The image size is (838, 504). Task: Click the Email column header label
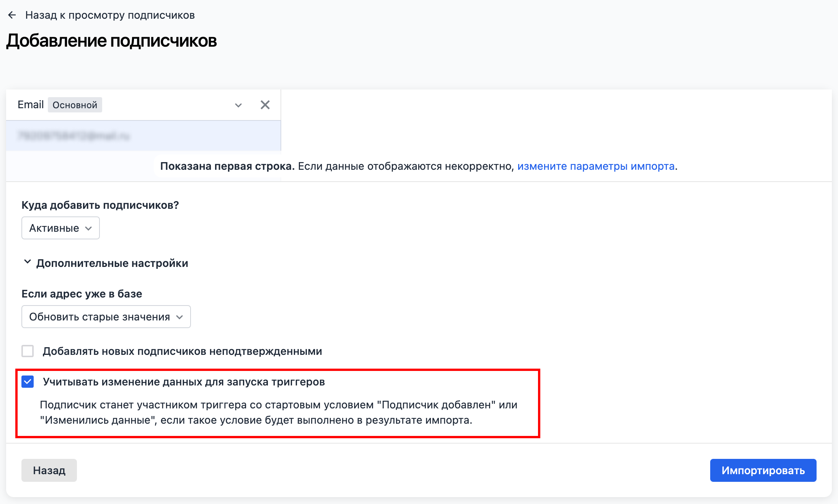pos(31,105)
